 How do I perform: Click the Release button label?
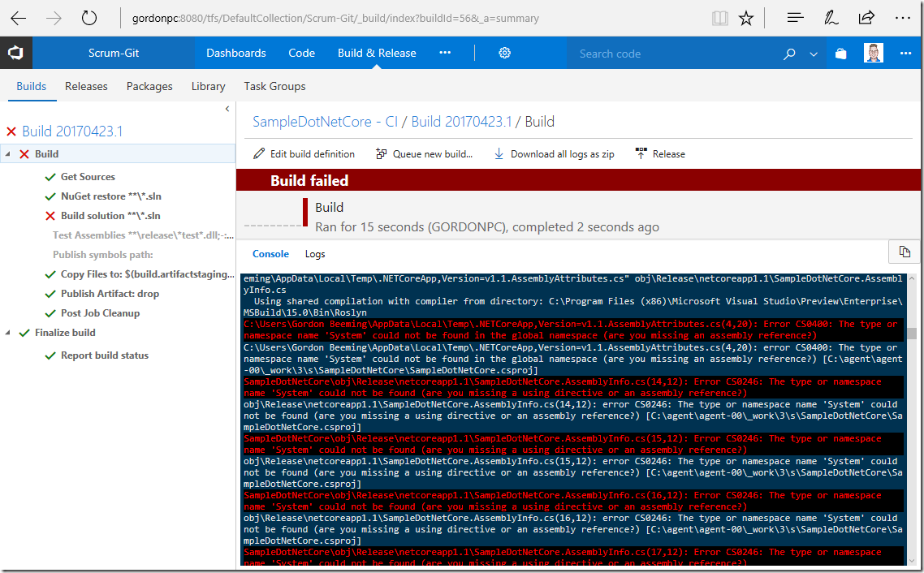[x=669, y=153]
